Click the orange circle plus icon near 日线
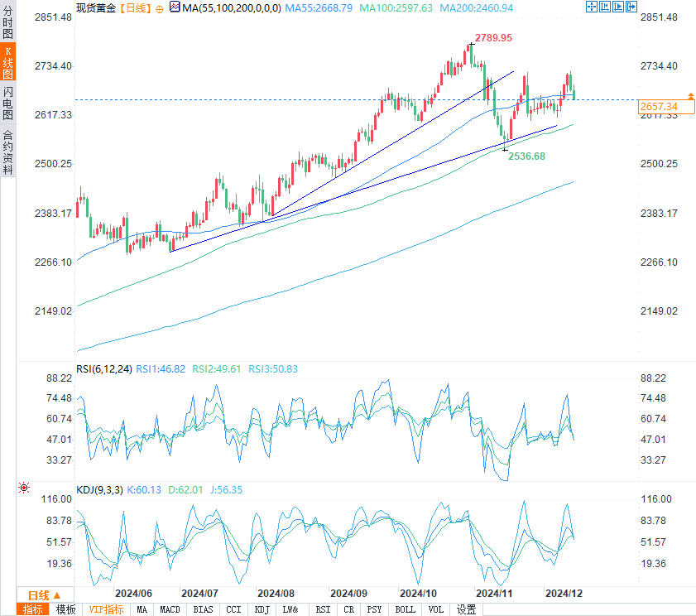Viewport: 696px width, 616px height. (160, 9)
